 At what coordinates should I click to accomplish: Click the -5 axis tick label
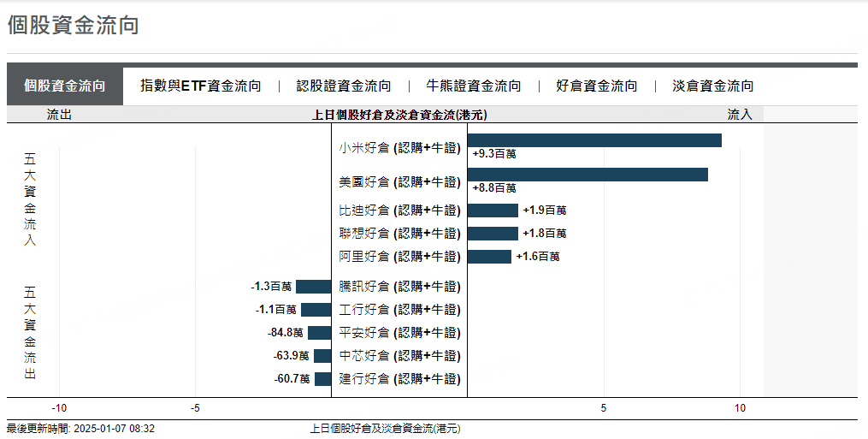pyautogui.click(x=196, y=408)
